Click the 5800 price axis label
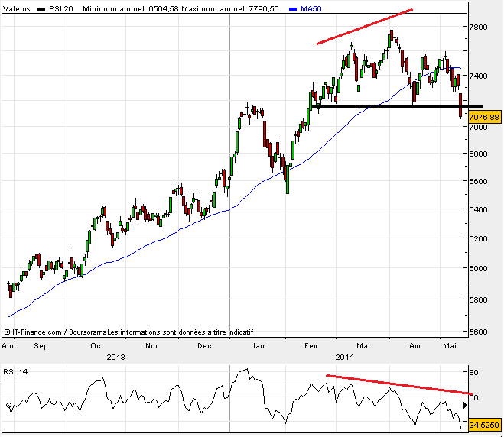The height and width of the screenshot is (437, 504). (478, 299)
